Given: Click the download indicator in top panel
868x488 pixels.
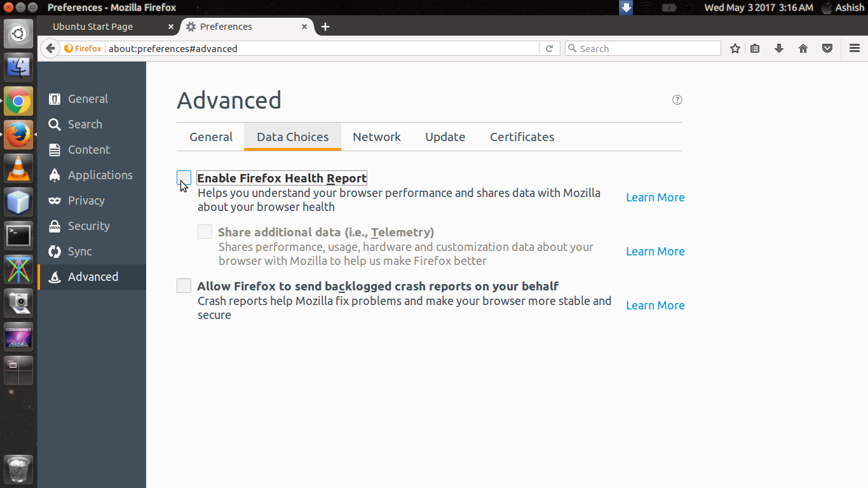Looking at the screenshot, I should coord(626,8).
